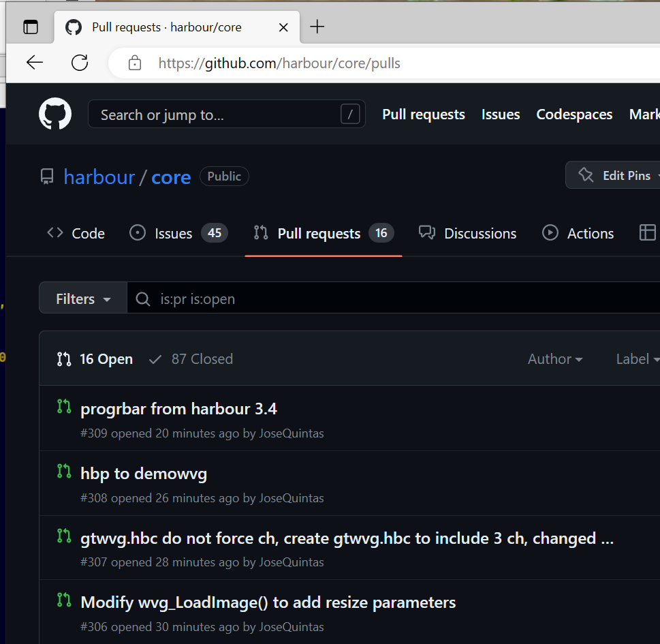The width and height of the screenshot is (660, 644).
Task: Open the tab actions menu icon
Action: (x=31, y=27)
